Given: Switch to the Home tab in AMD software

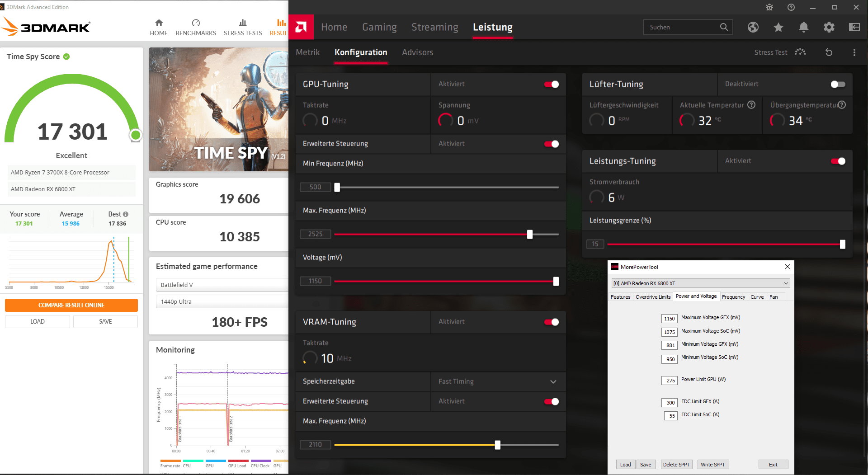Looking at the screenshot, I should pyautogui.click(x=334, y=27).
